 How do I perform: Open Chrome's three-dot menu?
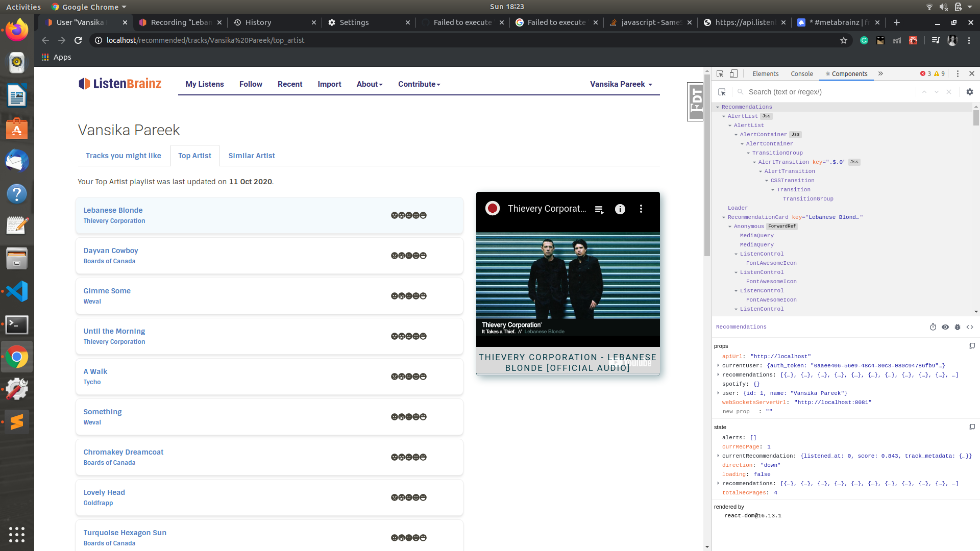(969, 40)
